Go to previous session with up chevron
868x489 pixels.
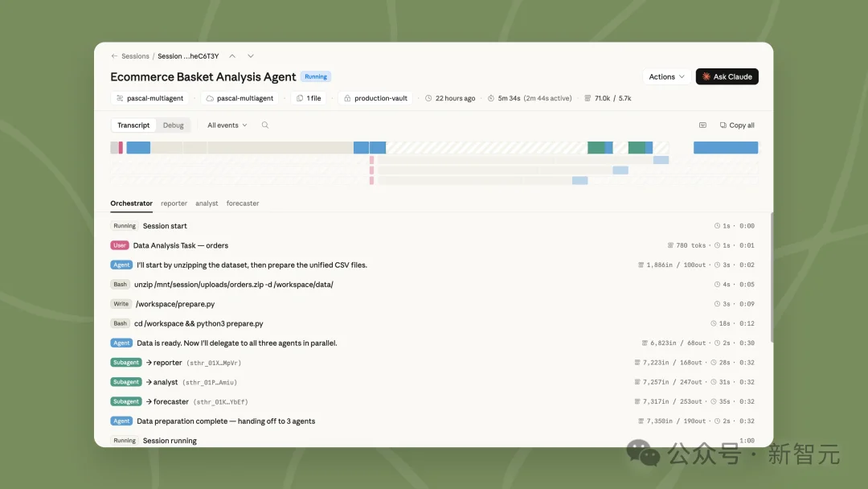click(232, 56)
